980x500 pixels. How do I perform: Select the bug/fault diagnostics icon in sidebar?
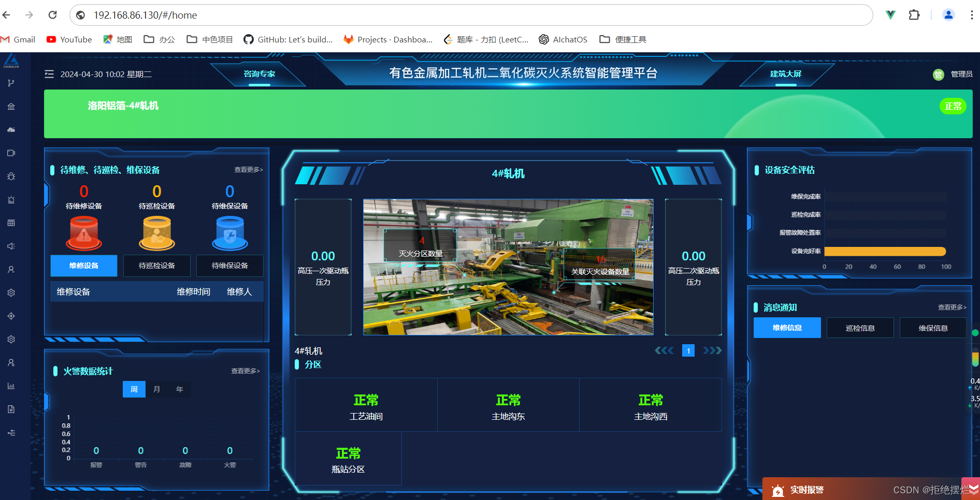coord(11,176)
